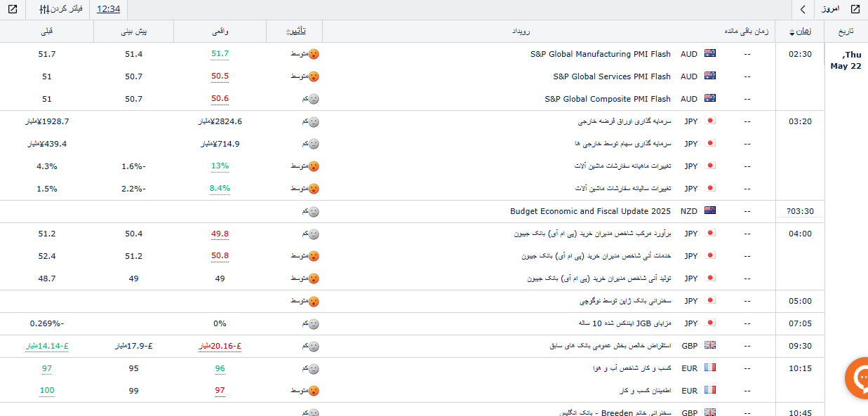This screenshot has height=416, width=868.
Task: Click the Australia flag of Services PMI Flash
Action: coord(709,76)
